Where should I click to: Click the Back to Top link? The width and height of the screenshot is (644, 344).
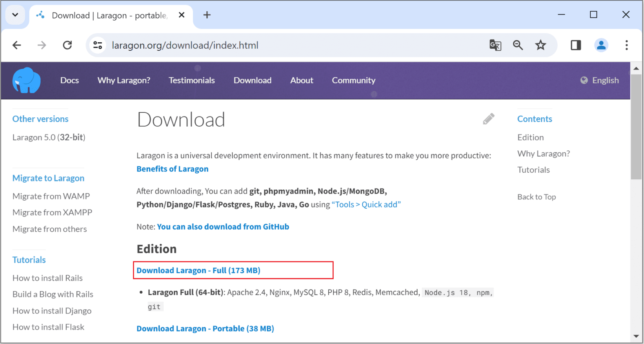[536, 197]
